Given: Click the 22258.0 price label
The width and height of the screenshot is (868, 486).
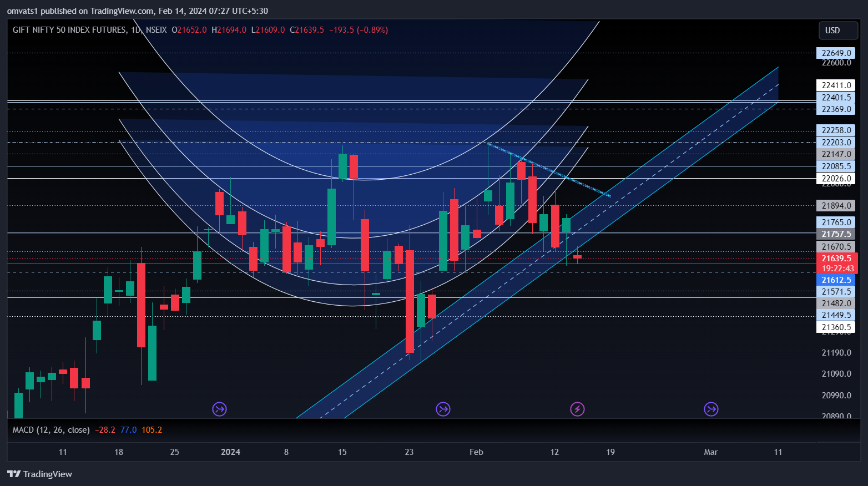Looking at the screenshot, I should 836,130.
